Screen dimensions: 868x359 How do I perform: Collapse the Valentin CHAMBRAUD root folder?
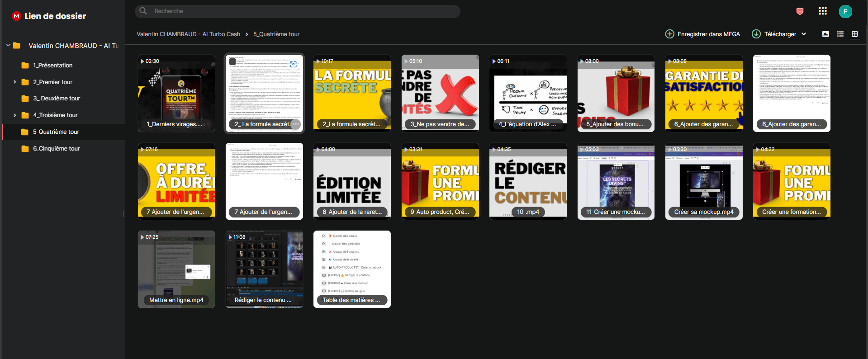pos(8,45)
